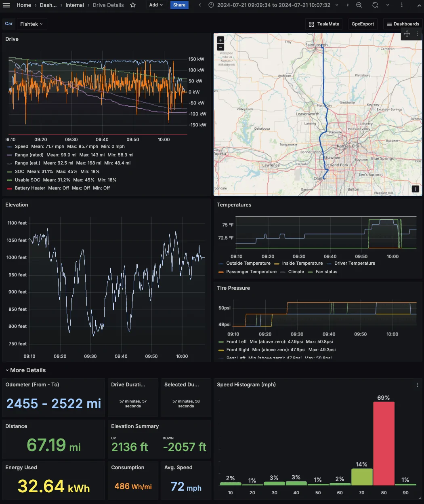Refresh the dashboard
This screenshot has height=504, width=424.
375,5
